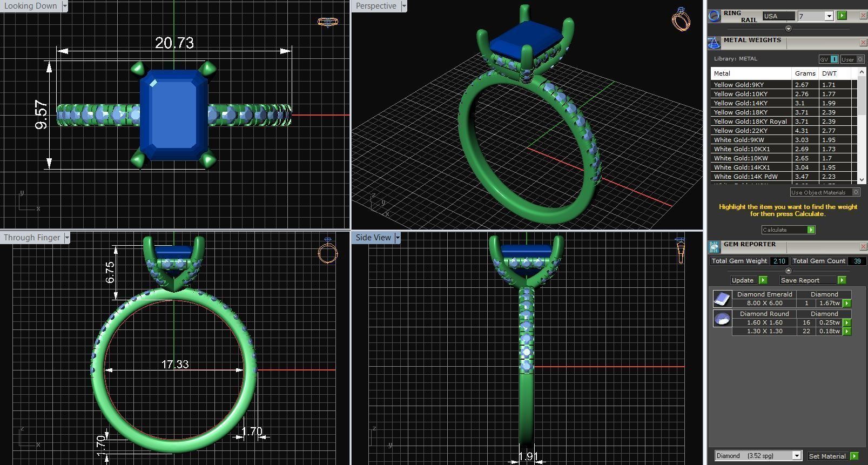Select the White Gold:10KX1 row
The height and width of the screenshot is (465, 868).
784,149
